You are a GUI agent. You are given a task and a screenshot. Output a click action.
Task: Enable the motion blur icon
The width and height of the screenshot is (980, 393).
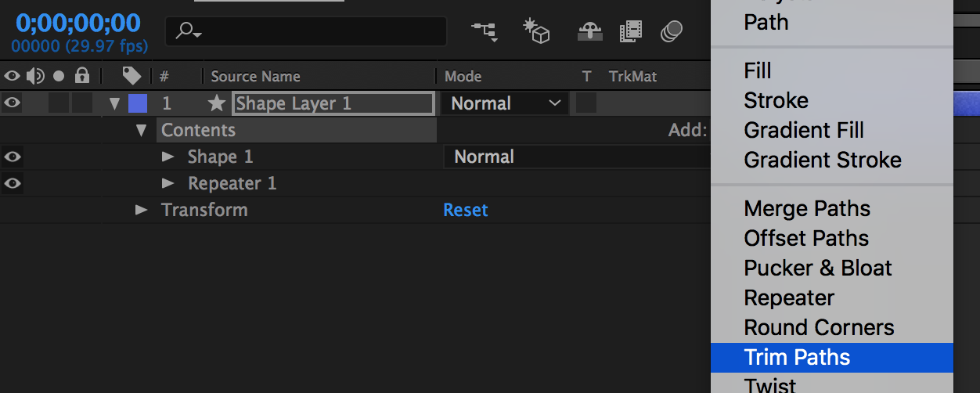click(x=672, y=31)
